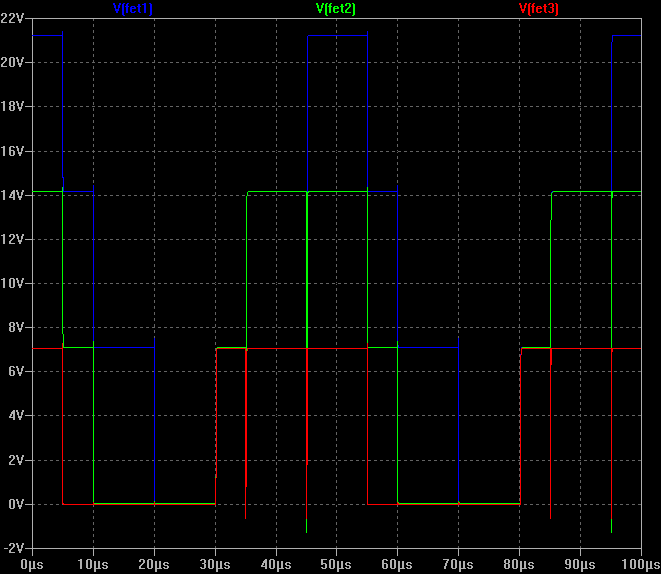Click the 22V vertical axis label
The image size is (661, 574).
[x=12, y=18]
